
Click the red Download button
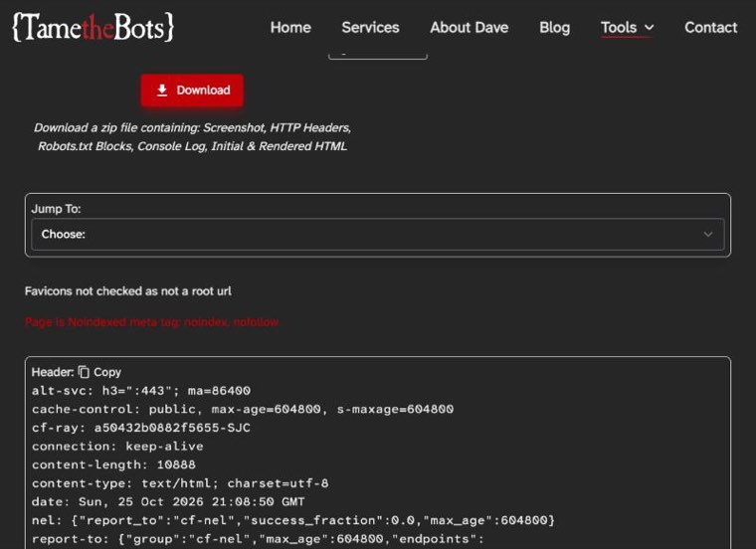pos(192,91)
